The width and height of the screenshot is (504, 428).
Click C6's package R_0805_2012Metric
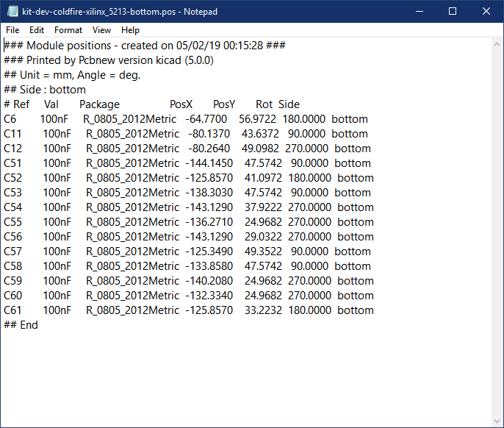point(129,119)
